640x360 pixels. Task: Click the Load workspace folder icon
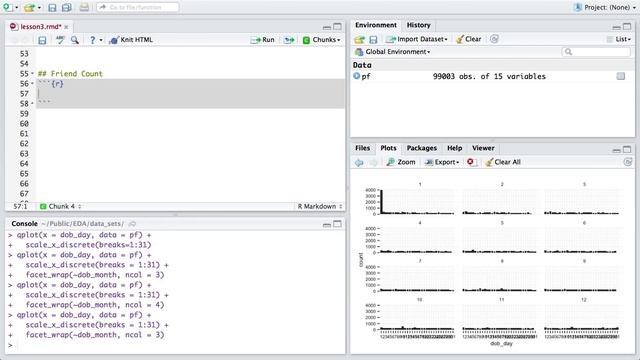360,39
